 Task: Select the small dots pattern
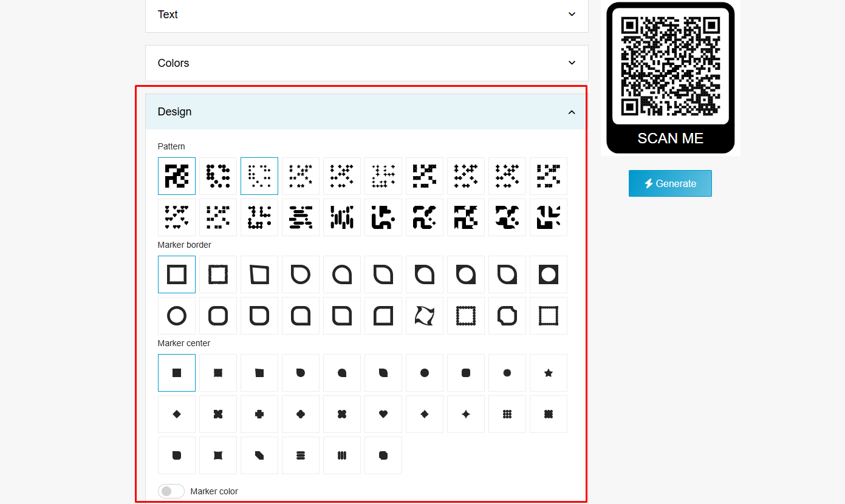(259, 176)
